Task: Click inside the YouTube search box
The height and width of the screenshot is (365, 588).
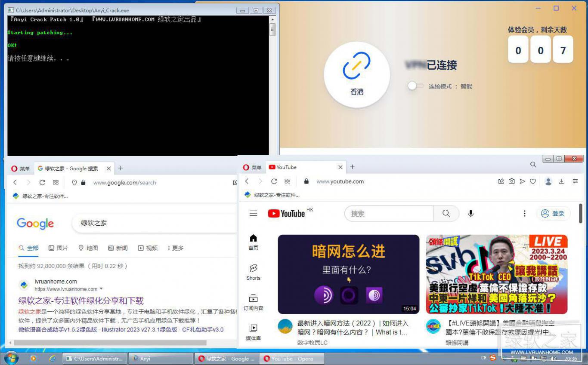Action: coord(387,213)
